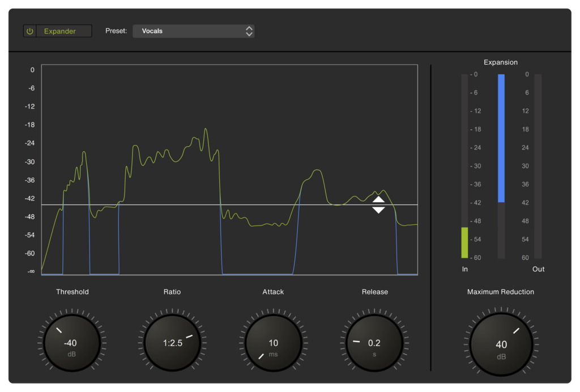Click the blue Expansion reduction meter
This screenshot has width=580, height=392.
pos(501,166)
